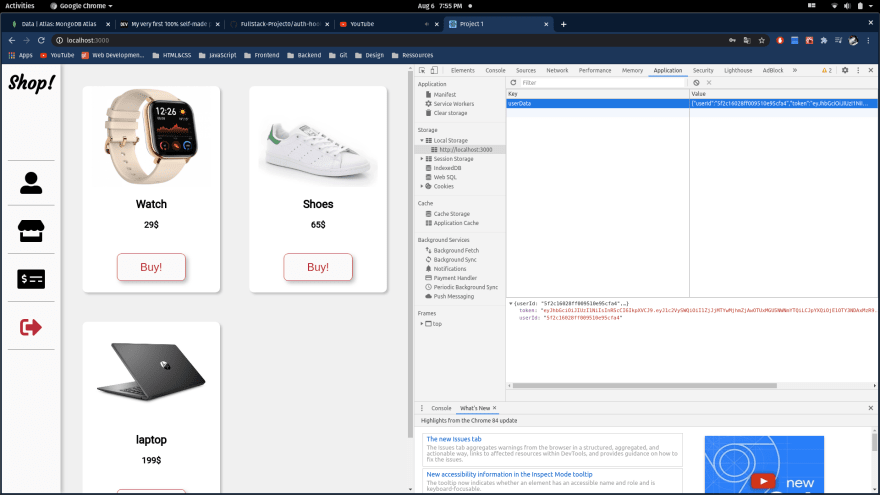Open the Google Chrome app menu in top bar
The image size is (880, 495).
click(x=82, y=6)
